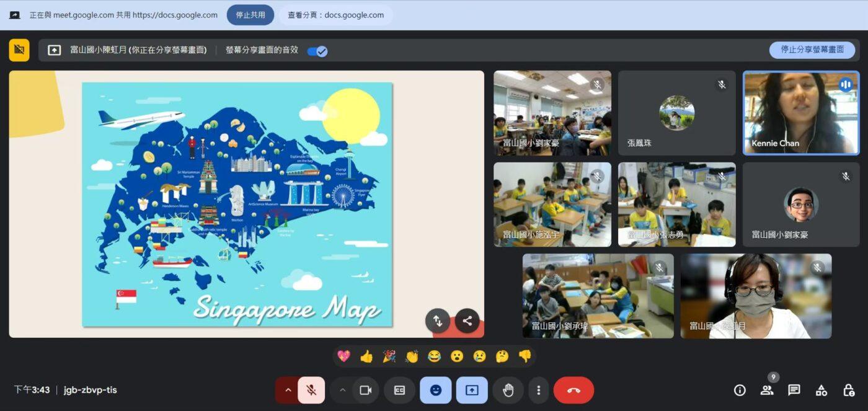The image size is (868, 411).
Task: Select the 張鳳珠 participant tile
Action: pyautogui.click(x=677, y=113)
